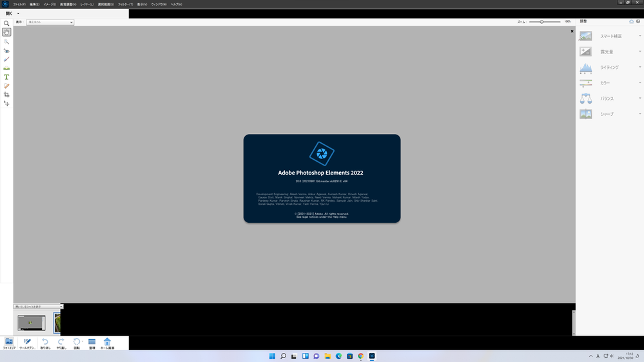Select the Type tool

tap(6, 77)
